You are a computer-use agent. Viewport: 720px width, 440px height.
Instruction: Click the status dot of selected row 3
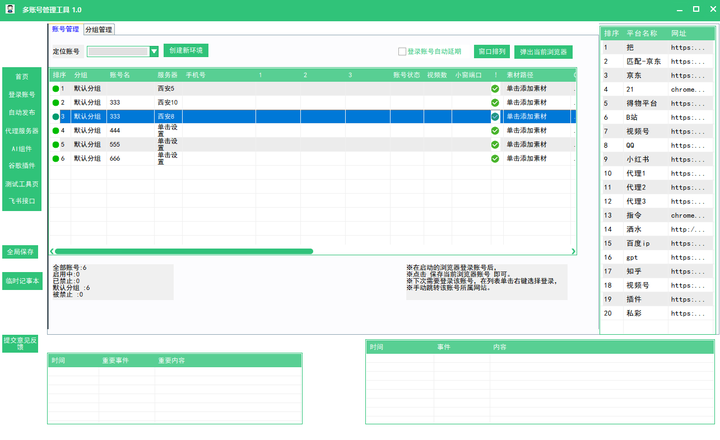coord(56,117)
